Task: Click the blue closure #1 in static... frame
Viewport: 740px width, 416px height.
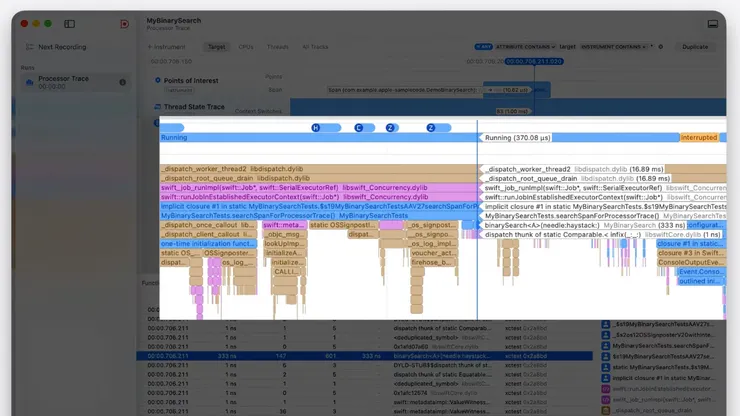Action: click(x=690, y=244)
